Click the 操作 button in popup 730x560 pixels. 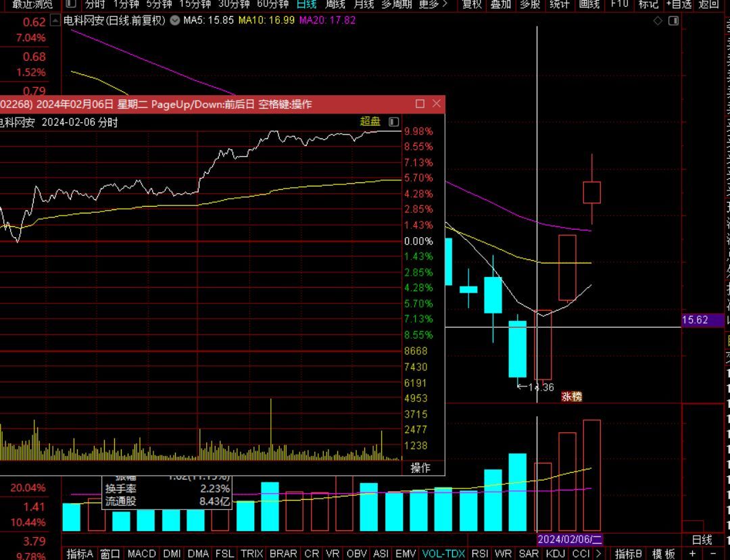pos(420,468)
